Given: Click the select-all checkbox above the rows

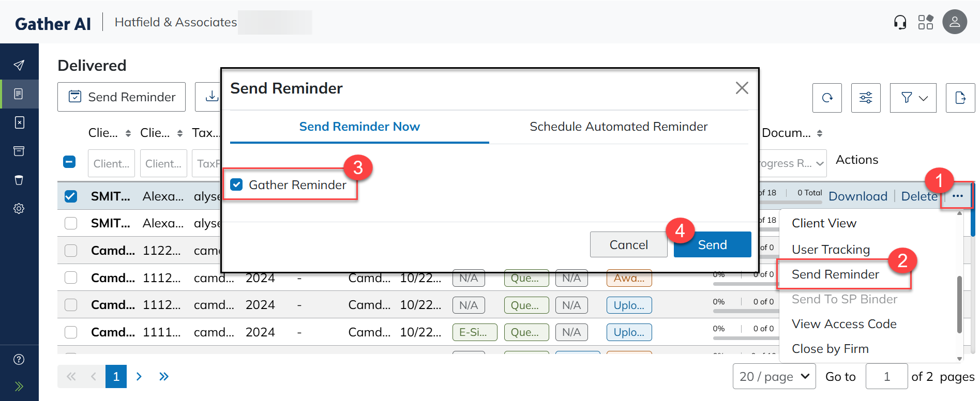Looking at the screenshot, I should pos(69,162).
